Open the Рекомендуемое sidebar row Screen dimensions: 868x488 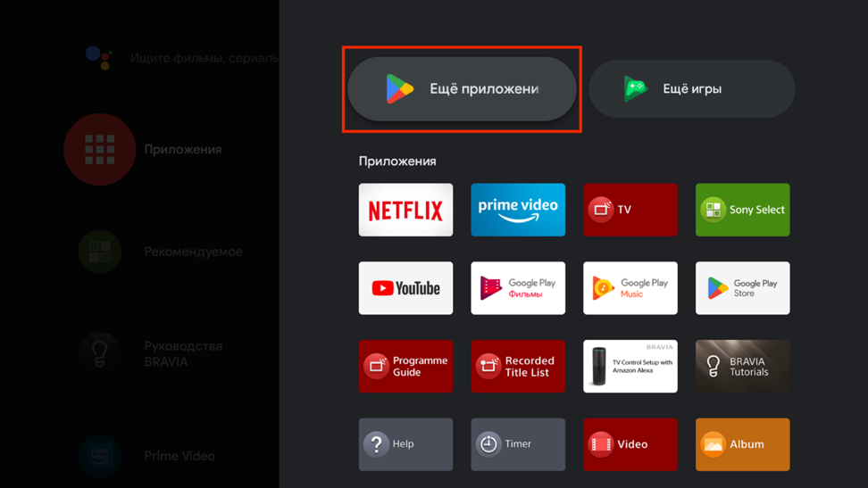pos(161,252)
